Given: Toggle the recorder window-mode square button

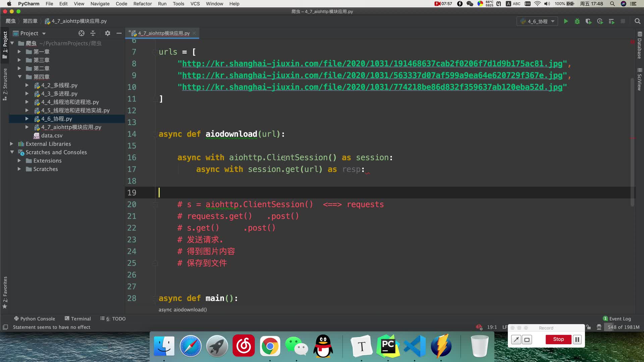Looking at the screenshot, I should click(x=527, y=340).
